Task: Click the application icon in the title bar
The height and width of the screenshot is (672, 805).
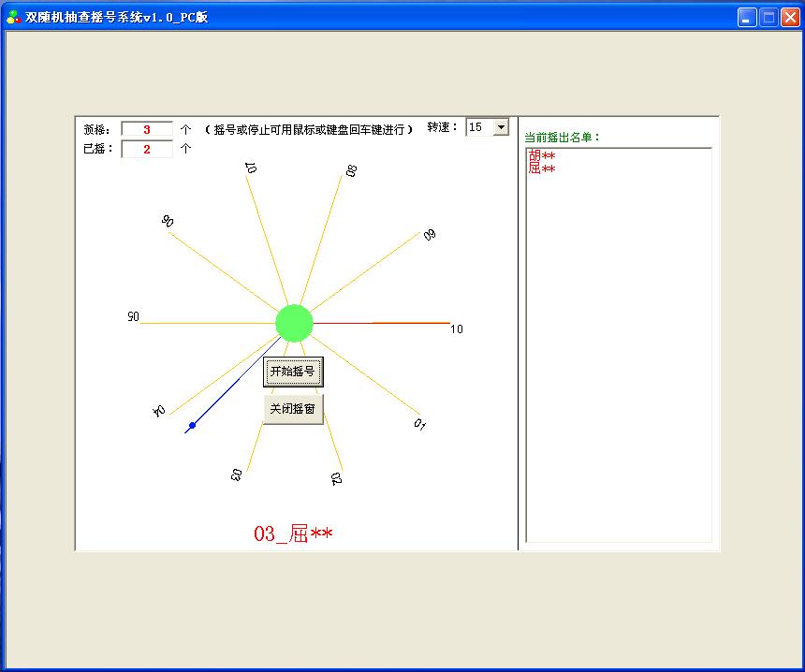Action: click(14, 17)
